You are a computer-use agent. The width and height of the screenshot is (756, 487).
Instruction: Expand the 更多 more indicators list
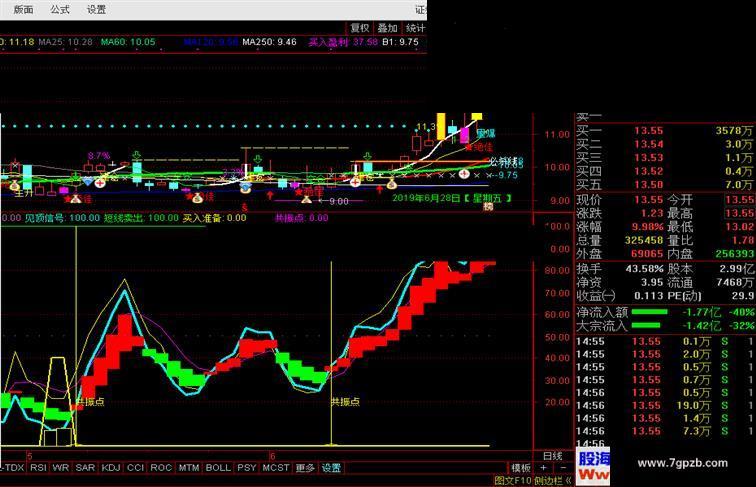[x=305, y=468]
